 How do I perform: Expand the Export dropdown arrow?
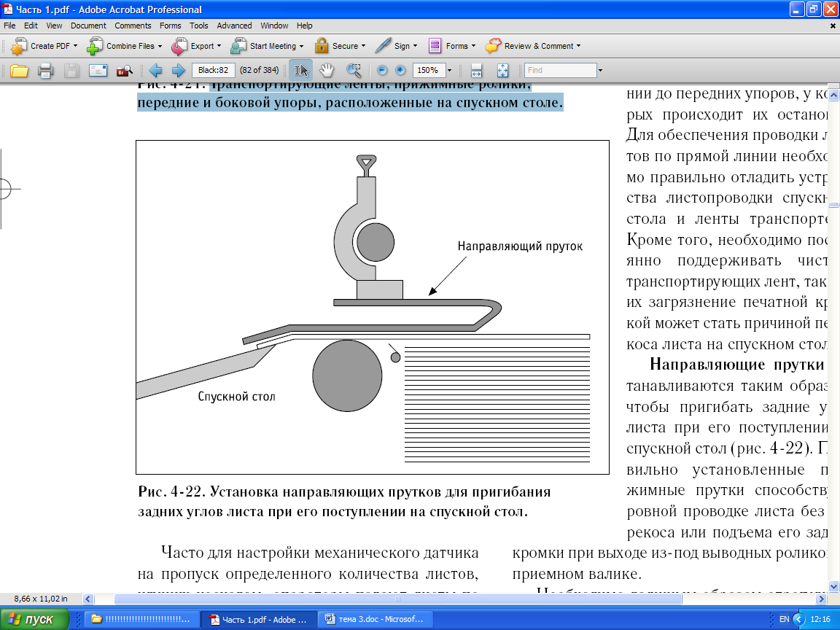pos(219,46)
